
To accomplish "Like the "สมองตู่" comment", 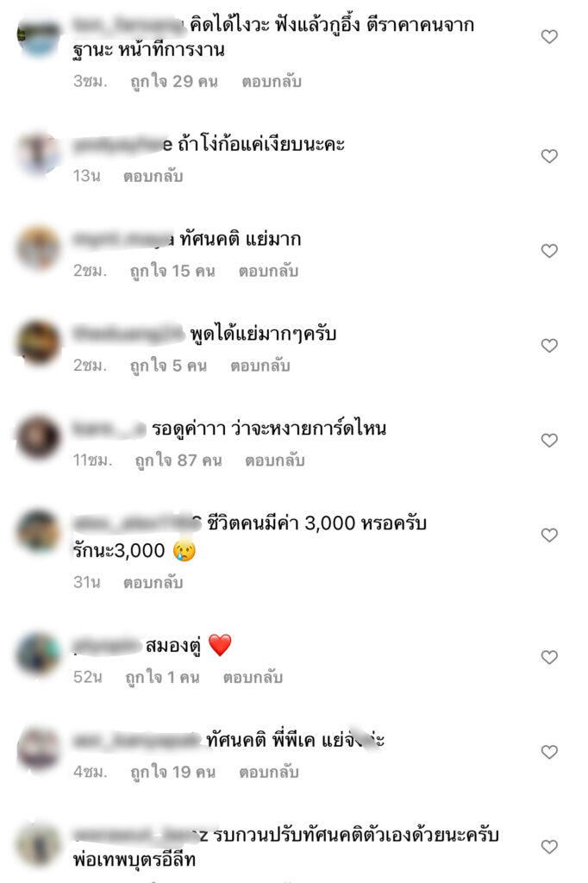I will 549,657.
